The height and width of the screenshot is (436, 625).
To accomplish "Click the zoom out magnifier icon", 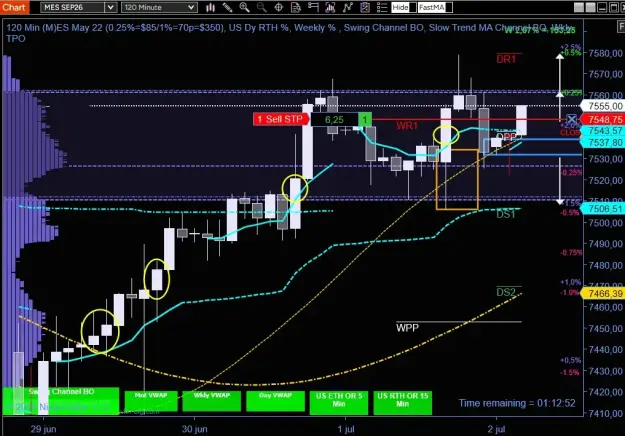I will [x=261, y=7].
